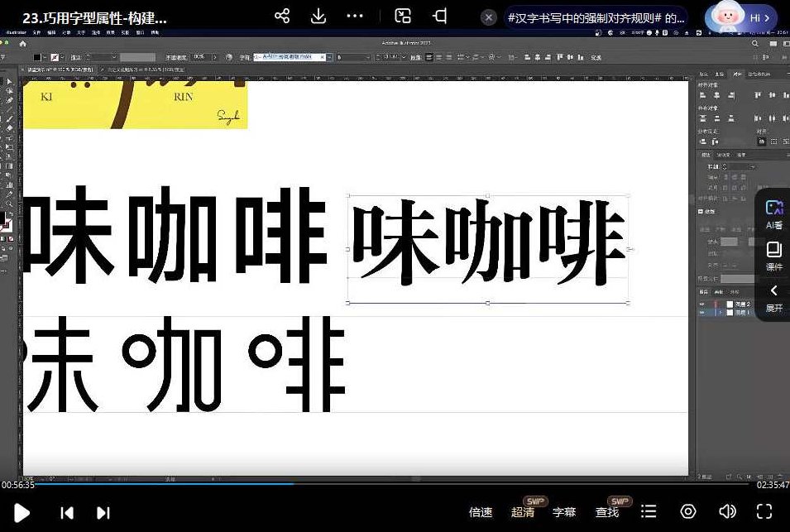Click the share icon in the top bar
Viewport: 790px width, 532px height.
(283, 14)
